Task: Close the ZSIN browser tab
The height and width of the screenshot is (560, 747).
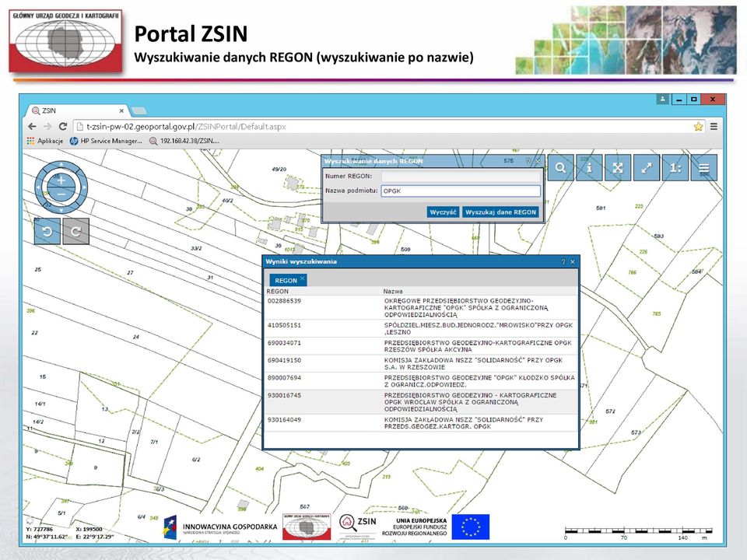Action: click(121, 110)
